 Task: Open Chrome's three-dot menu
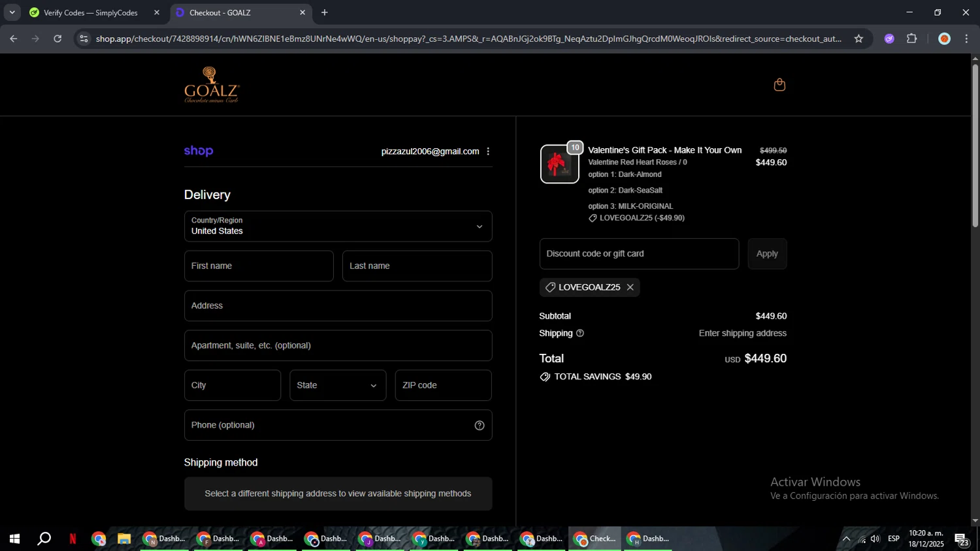966,39
